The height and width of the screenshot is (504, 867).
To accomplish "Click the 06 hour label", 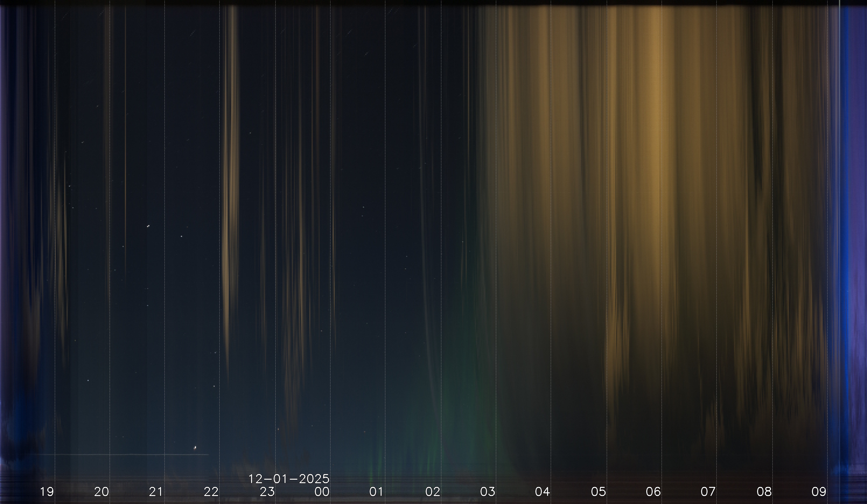I will click(x=653, y=492).
